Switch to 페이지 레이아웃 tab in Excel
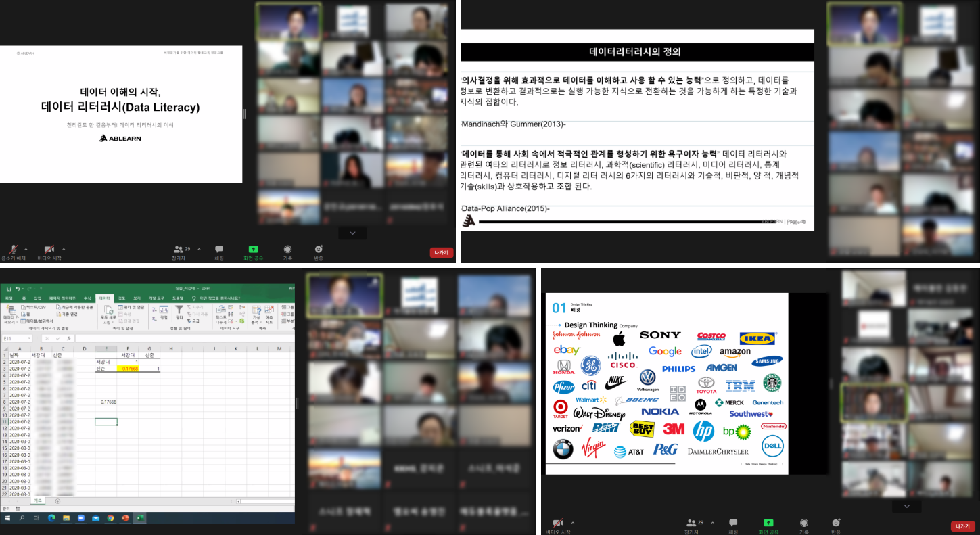This screenshot has width=980, height=535. pyautogui.click(x=62, y=298)
